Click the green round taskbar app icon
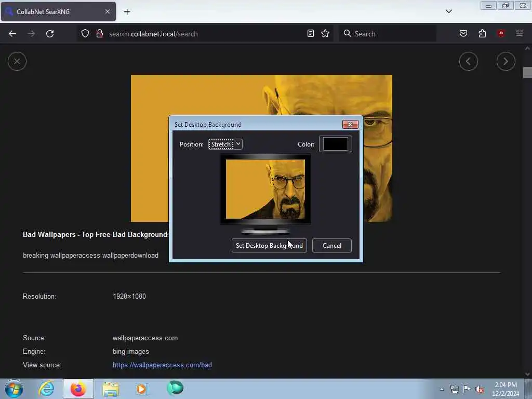Viewport: 532px width, 399px height. click(x=175, y=388)
